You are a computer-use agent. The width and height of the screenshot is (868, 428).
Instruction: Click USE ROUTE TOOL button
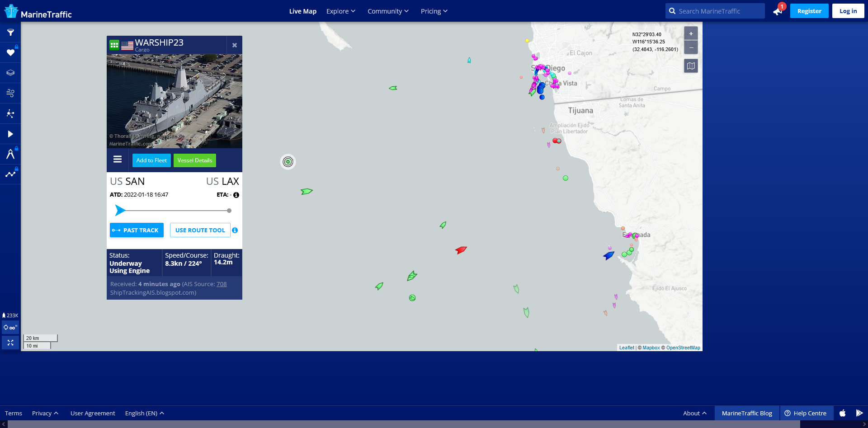(x=200, y=230)
